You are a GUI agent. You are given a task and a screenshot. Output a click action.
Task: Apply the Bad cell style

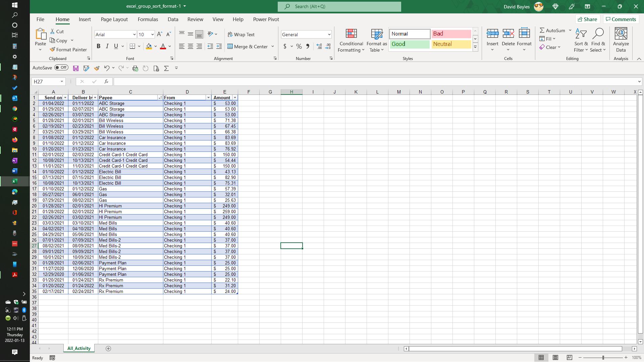point(451,34)
